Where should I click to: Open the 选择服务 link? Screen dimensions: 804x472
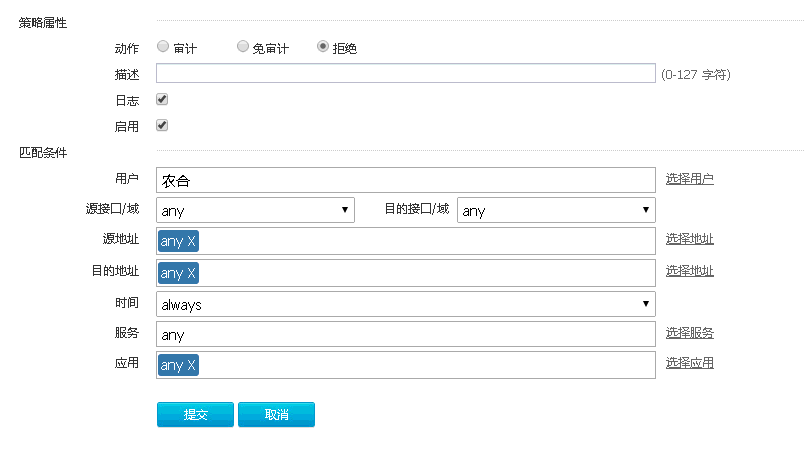(x=690, y=333)
